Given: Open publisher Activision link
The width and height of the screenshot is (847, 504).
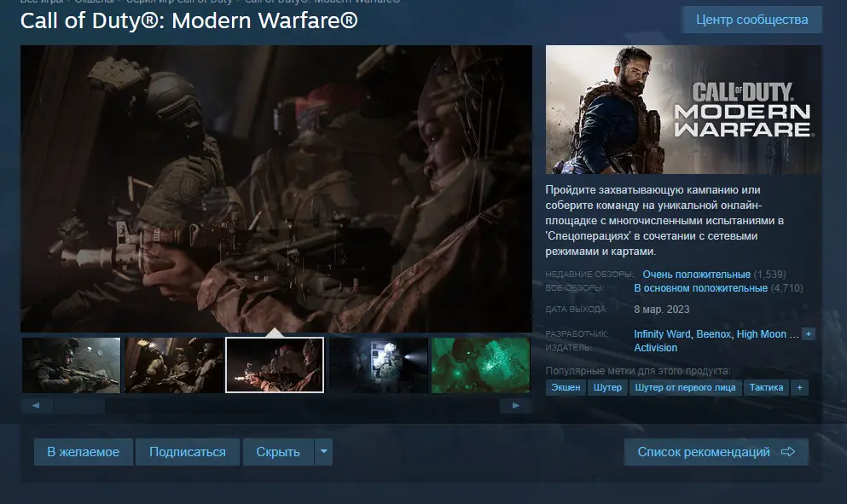Looking at the screenshot, I should pyautogui.click(x=655, y=348).
